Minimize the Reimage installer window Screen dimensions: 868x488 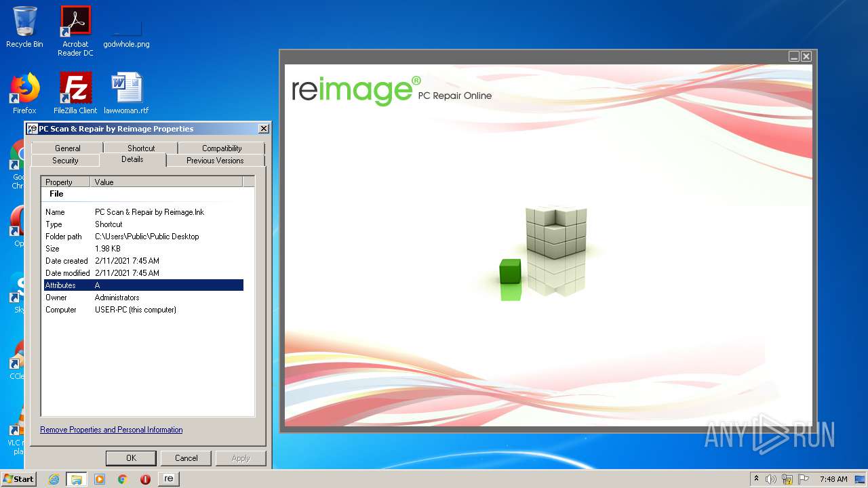(x=794, y=56)
